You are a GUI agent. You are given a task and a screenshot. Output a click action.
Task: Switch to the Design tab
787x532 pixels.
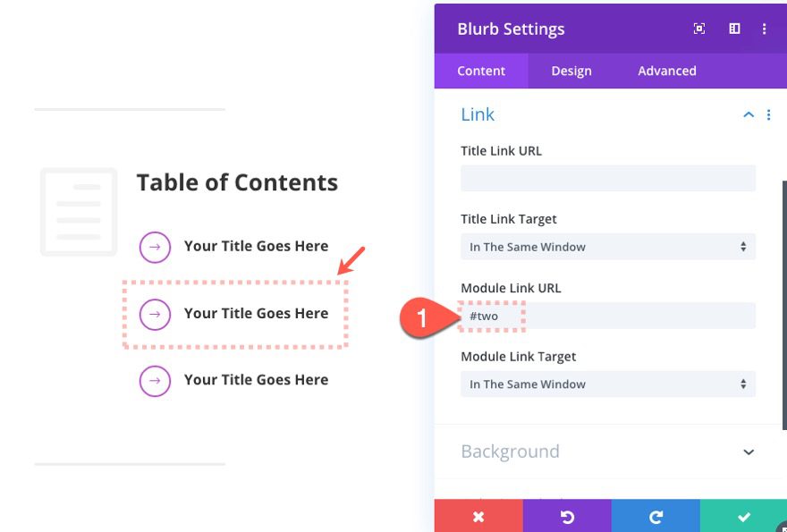(x=571, y=71)
